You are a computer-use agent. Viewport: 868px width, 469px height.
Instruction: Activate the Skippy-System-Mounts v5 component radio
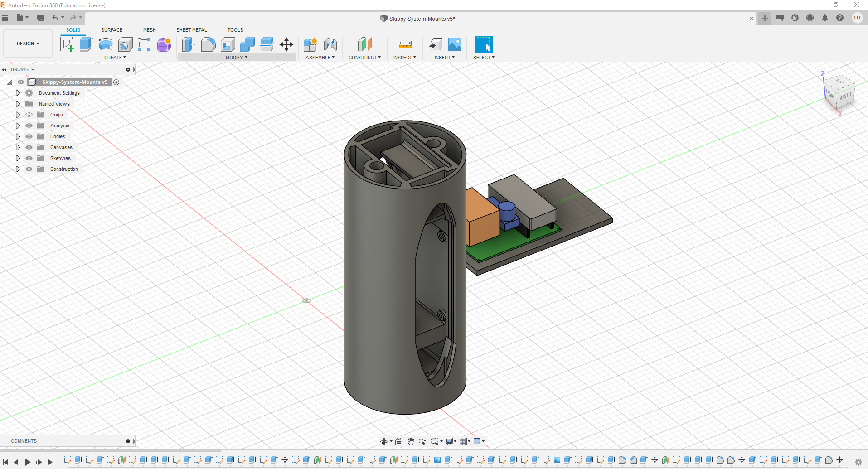coord(116,82)
